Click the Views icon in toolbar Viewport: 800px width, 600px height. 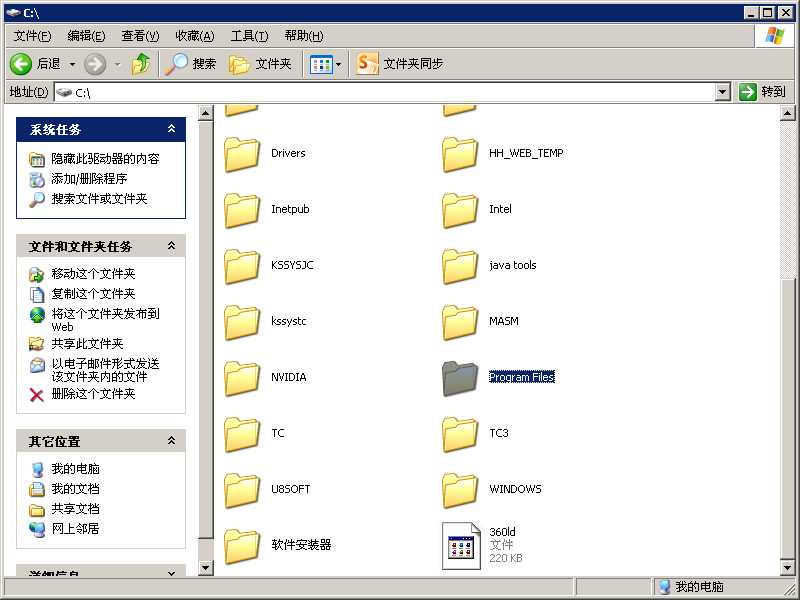(x=321, y=65)
